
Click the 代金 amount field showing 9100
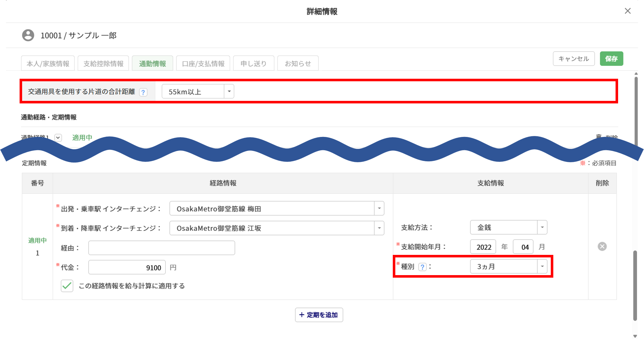[x=127, y=268]
